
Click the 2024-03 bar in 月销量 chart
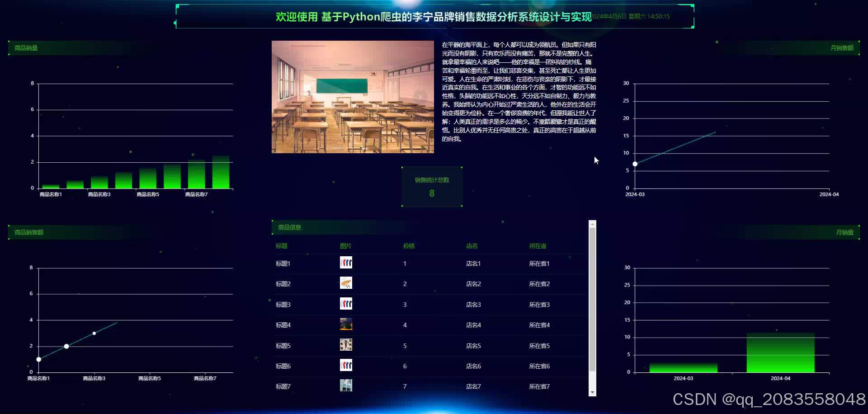click(x=684, y=368)
